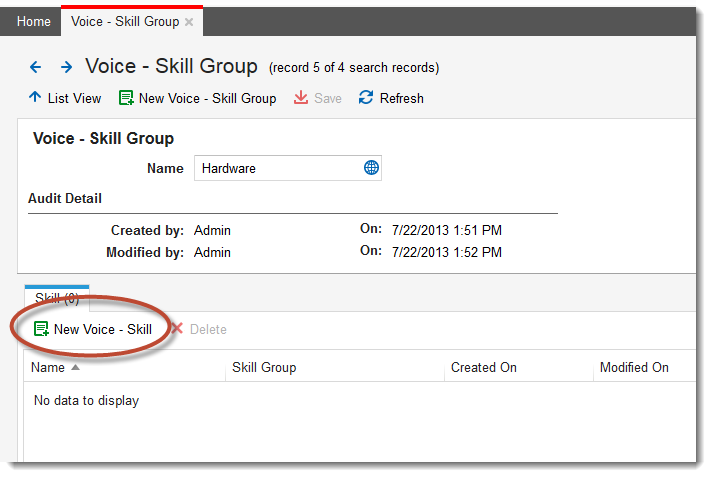The width and height of the screenshot is (711, 477).
Task: Open the Skill (0) tab
Action: 57,298
